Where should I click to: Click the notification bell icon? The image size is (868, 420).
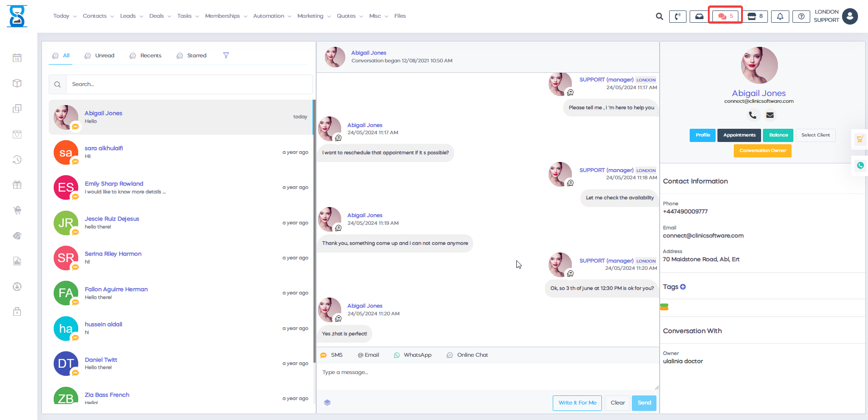pyautogui.click(x=780, y=16)
